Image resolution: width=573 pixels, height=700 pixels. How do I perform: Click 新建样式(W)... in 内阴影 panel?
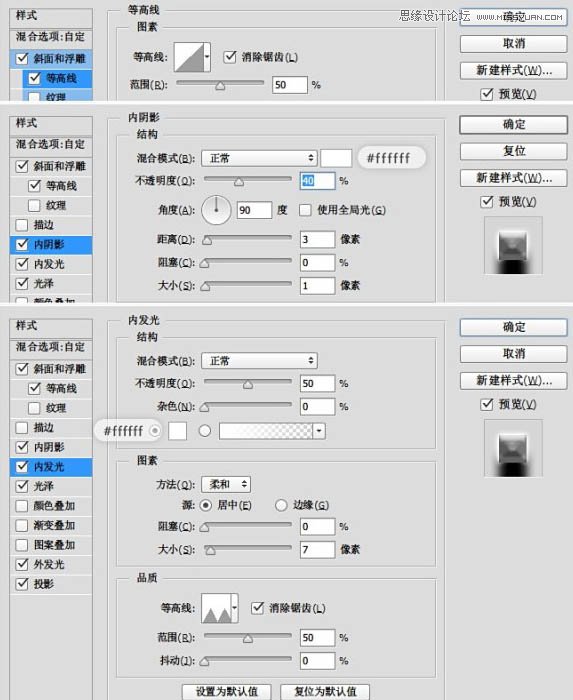(x=513, y=178)
